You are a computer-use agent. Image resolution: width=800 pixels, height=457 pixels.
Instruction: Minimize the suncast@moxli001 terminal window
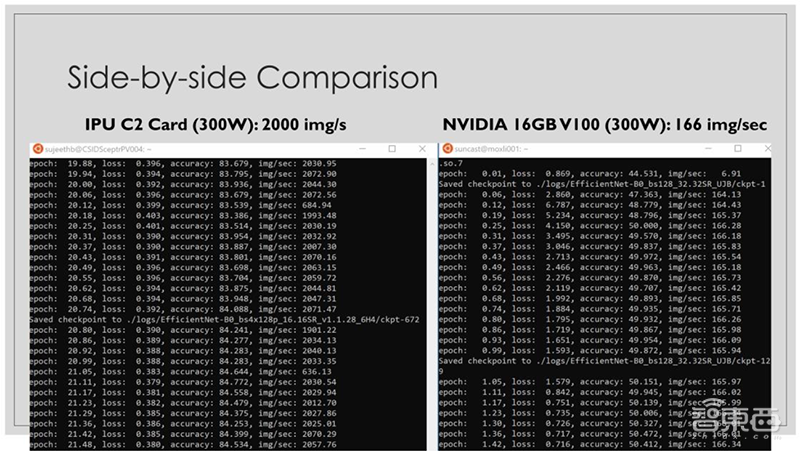click(x=707, y=148)
